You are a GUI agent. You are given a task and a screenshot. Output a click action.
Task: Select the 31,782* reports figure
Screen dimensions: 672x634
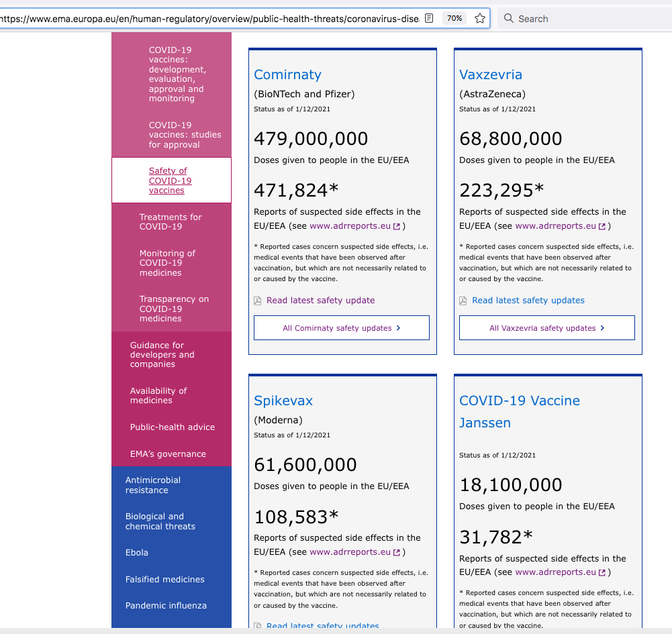pos(496,537)
